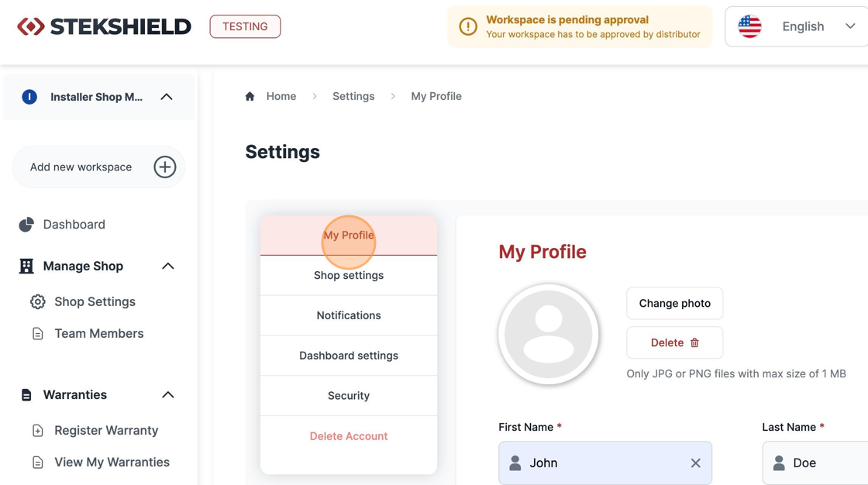Open Register Warranty in sidebar

[x=106, y=431]
